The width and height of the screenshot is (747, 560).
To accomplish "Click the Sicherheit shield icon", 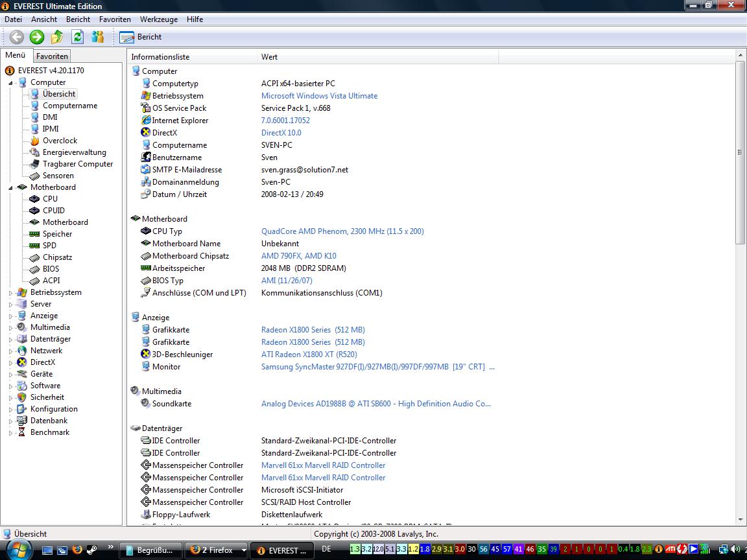I will point(22,397).
